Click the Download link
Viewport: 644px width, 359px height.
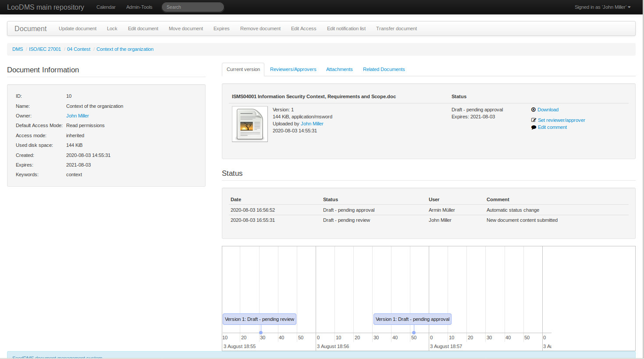(x=548, y=110)
